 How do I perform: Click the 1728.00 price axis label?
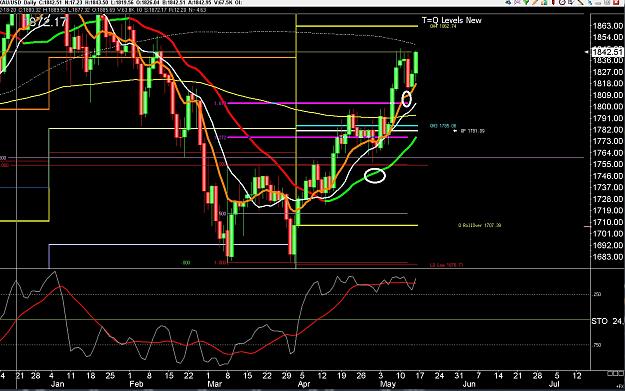click(607, 199)
